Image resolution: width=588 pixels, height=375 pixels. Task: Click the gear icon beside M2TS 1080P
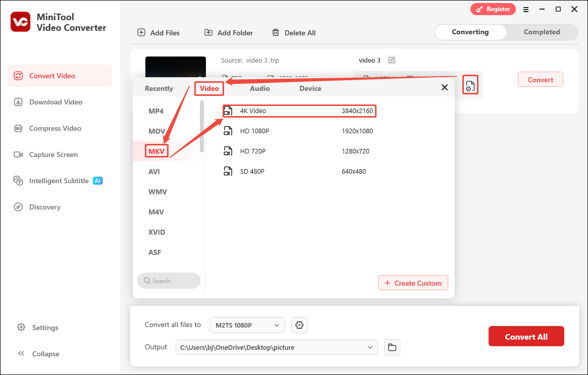(299, 325)
